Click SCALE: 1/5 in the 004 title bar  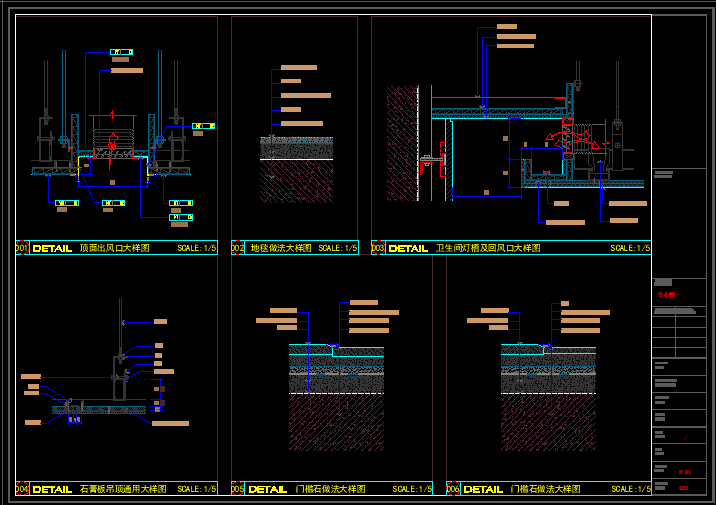coord(196,489)
